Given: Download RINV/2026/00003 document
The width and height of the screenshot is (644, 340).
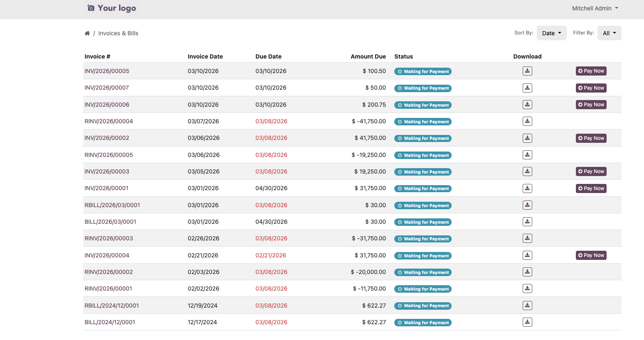Looking at the screenshot, I should click(x=527, y=238).
